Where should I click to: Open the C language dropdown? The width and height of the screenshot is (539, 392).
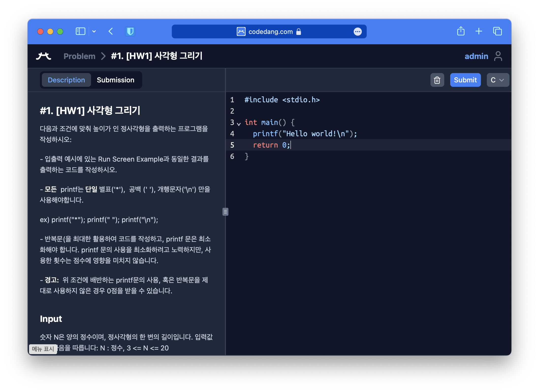[x=498, y=80]
